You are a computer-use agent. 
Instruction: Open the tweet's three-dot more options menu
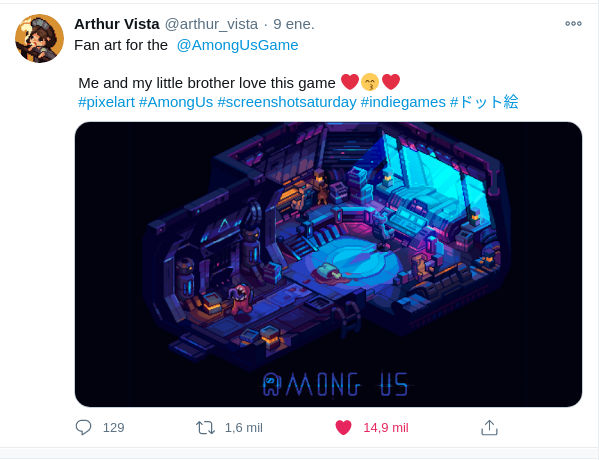pos(573,24)
